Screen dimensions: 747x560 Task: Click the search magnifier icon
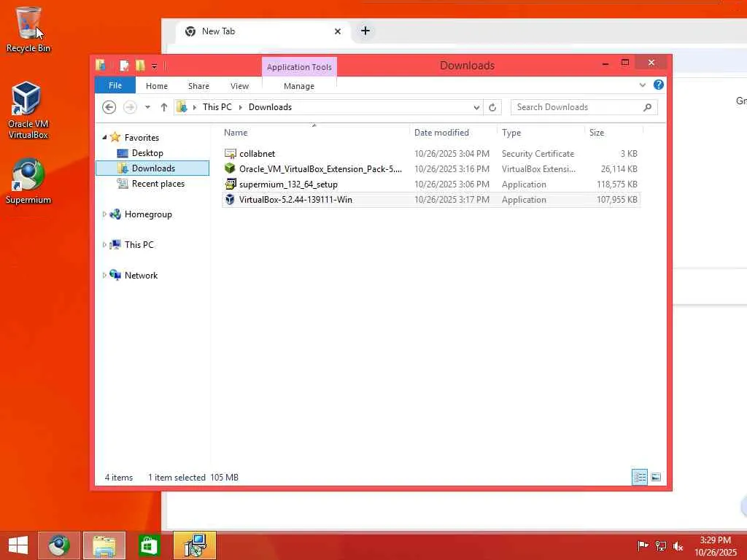[648, 107]
